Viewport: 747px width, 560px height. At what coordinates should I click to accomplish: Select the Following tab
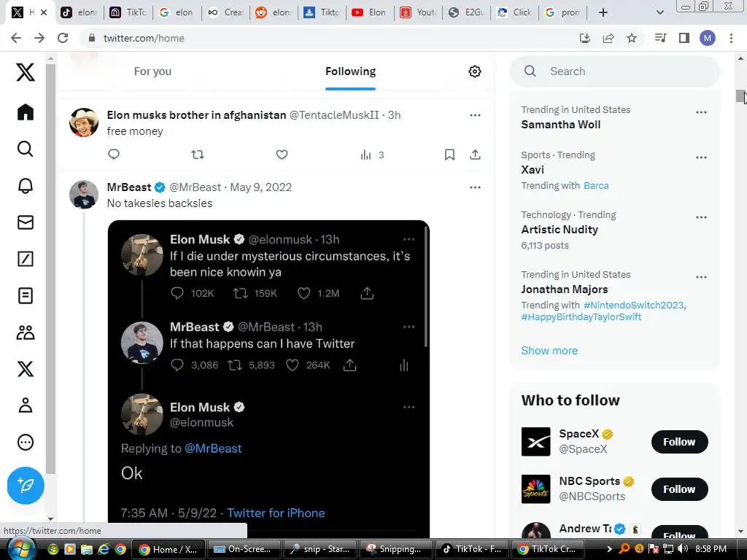[x=351, y=71]
